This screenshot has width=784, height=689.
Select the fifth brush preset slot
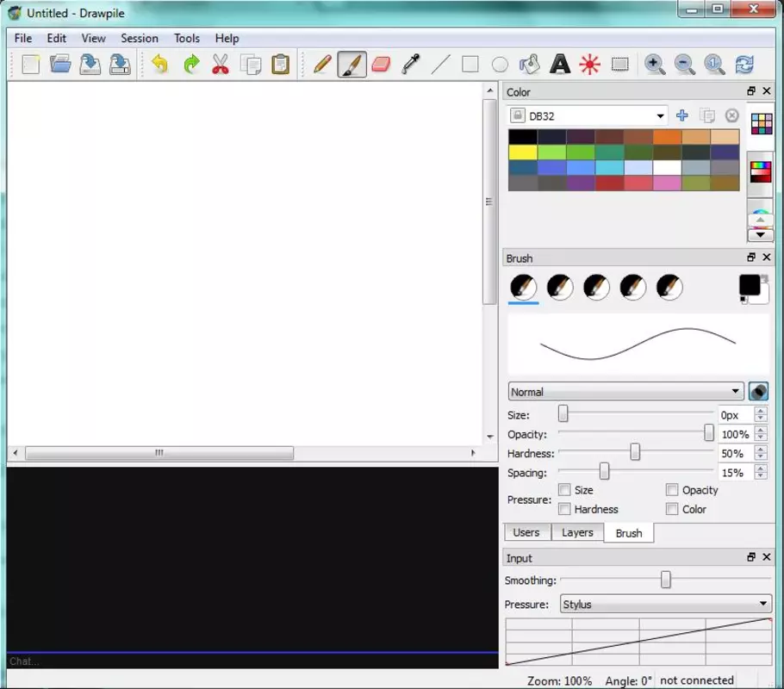669,287
